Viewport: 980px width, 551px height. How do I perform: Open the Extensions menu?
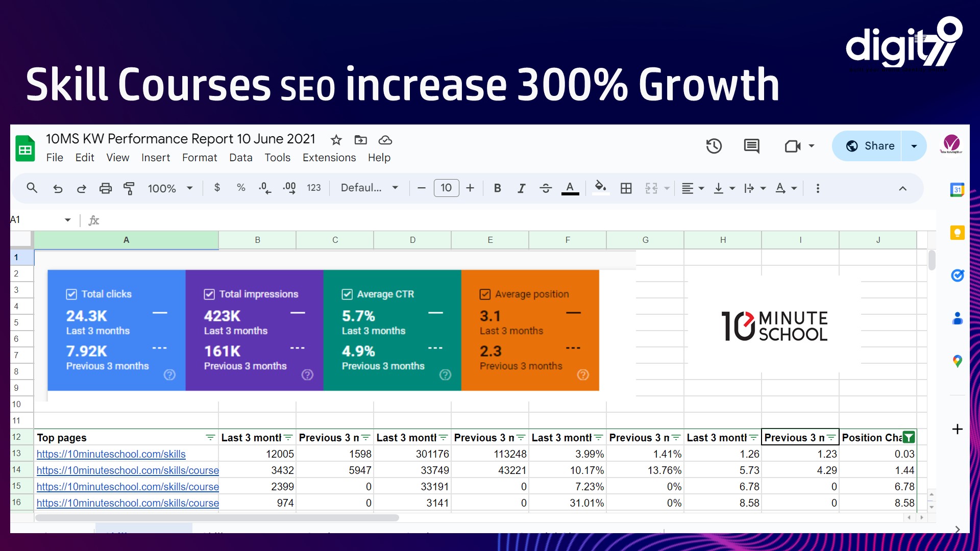[329, 158]
